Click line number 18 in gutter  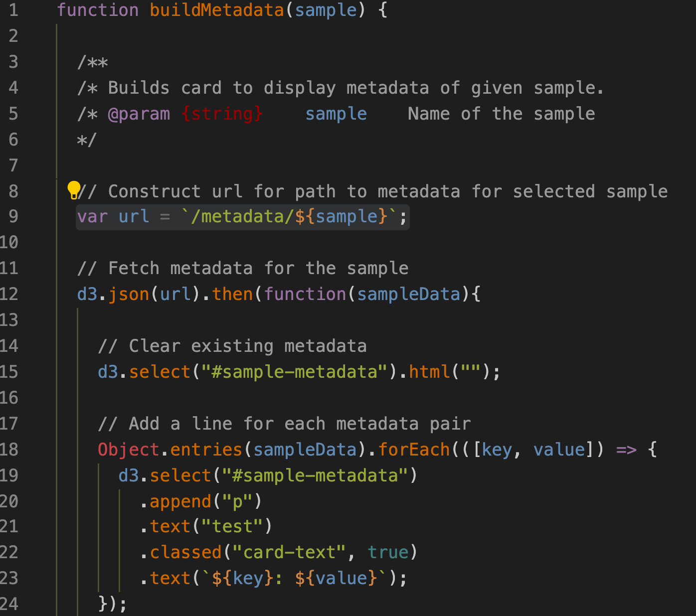(9, 450)
